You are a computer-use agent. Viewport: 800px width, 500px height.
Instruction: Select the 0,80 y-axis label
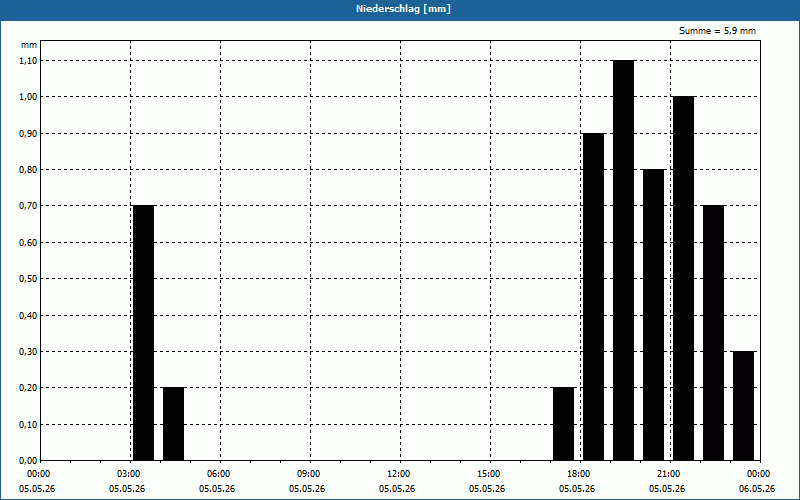point(28,169)
